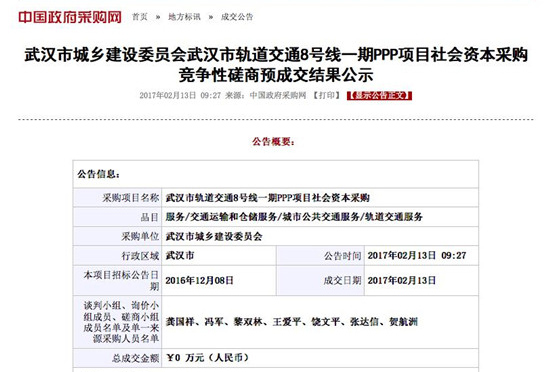Screen dimensions: 550x372
Task: Click the 行政区域 value 武汉市
Action: tap(180, 256)
